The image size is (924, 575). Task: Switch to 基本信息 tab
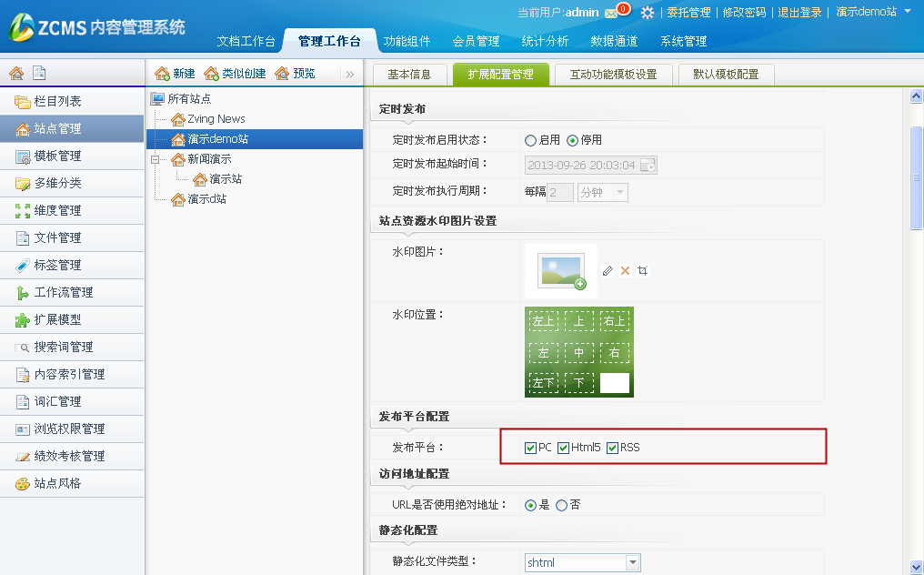coord(409,75)
